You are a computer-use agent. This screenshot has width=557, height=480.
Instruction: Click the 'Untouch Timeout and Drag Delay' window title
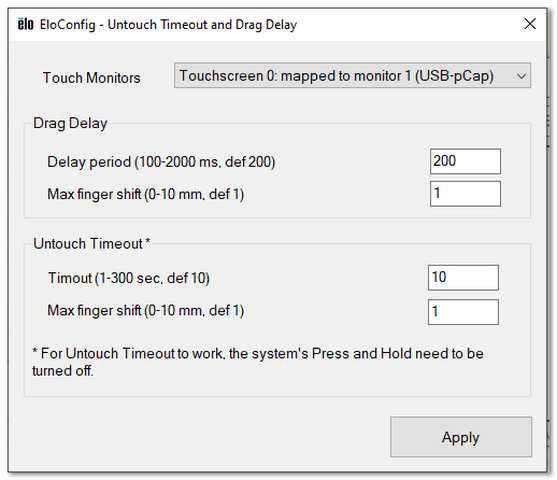click(x=202, y=25)
